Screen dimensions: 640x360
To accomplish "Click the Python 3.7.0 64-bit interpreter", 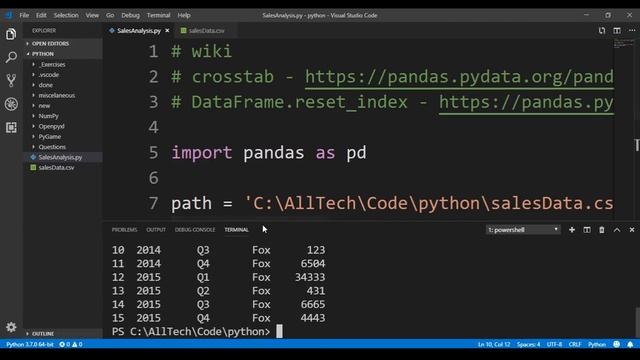I will tap(29, 344).
